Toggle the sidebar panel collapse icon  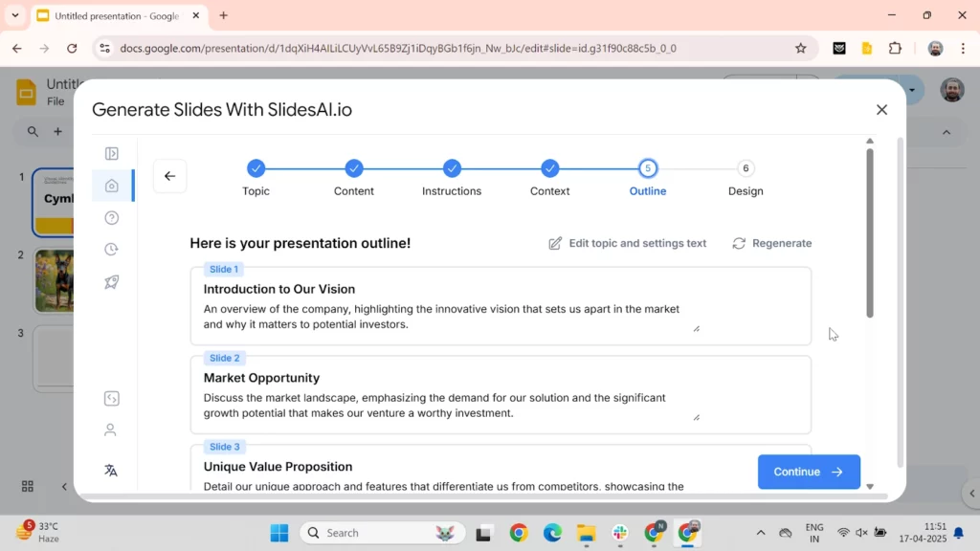pos(112,154)
